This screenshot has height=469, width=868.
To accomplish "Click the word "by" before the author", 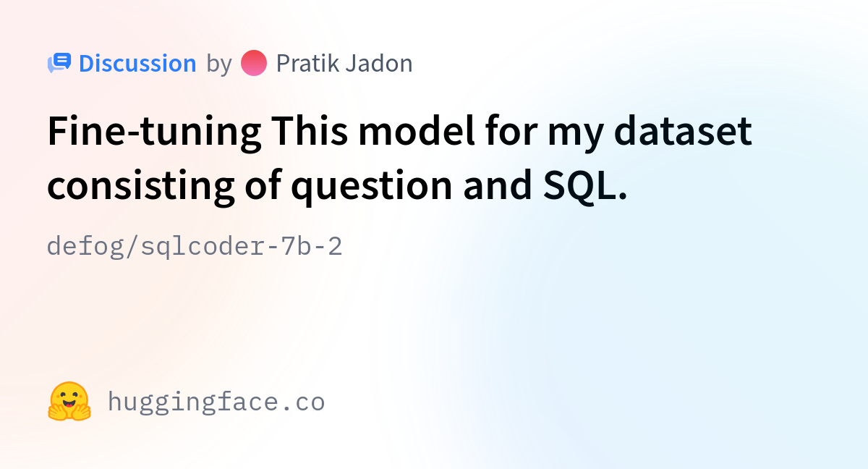I will [x=218, y=64].
